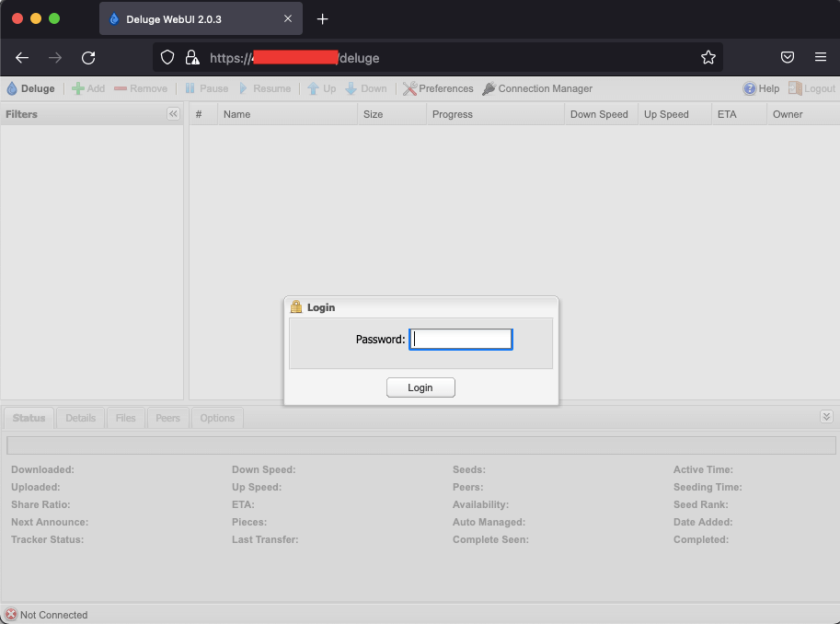840x624 pixels.
Task: Click the torrent progress bar in Status
Action: coord(421,445)
